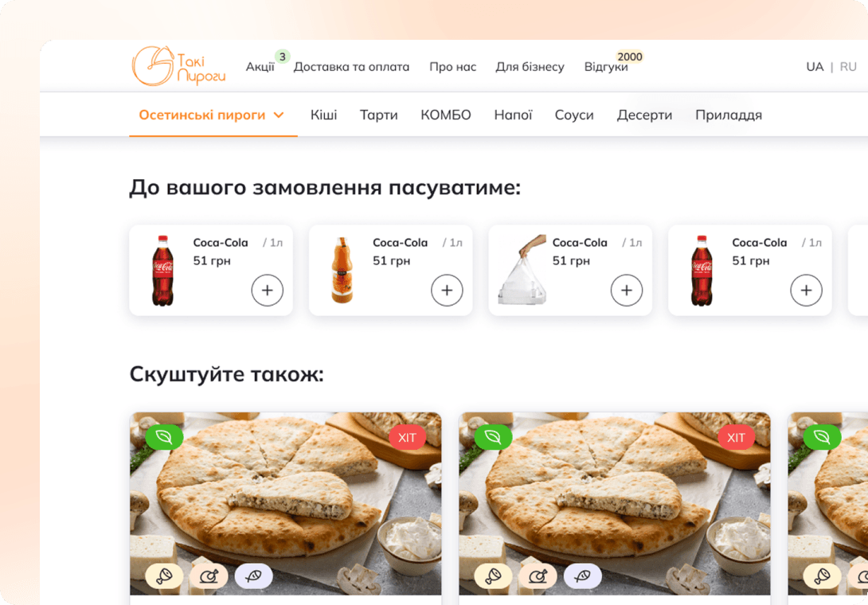Click chevron next to Осетинські пироги
The height and width of the screenshot is (605, 868).
[x=279, y=115]
